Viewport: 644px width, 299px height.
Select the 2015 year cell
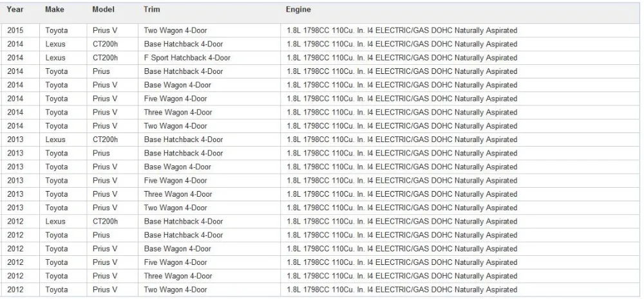coord(15,30)
